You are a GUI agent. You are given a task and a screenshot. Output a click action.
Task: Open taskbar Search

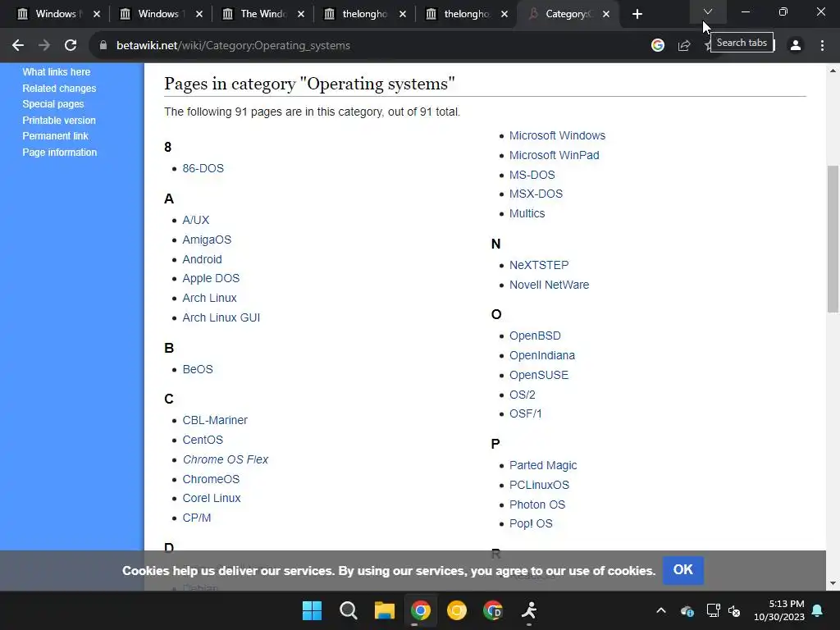tap(348, 610)
